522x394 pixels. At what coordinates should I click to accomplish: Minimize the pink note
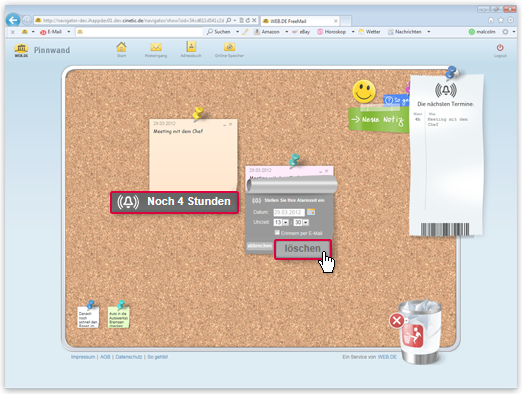[321, 171]
